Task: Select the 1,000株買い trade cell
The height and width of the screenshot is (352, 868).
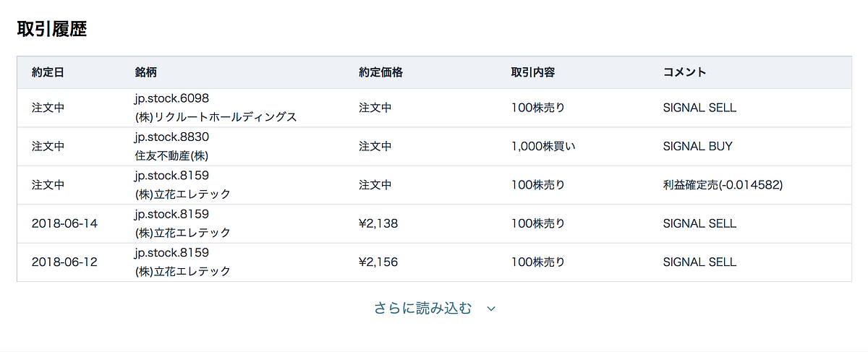Action: [543, 146]
